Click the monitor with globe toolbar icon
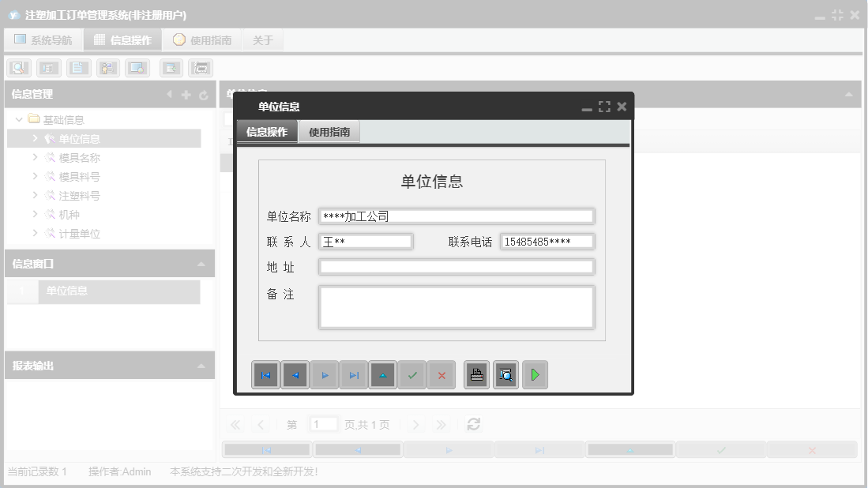The height and width of the screenshot is (488, 868). (x=137, y=68)
